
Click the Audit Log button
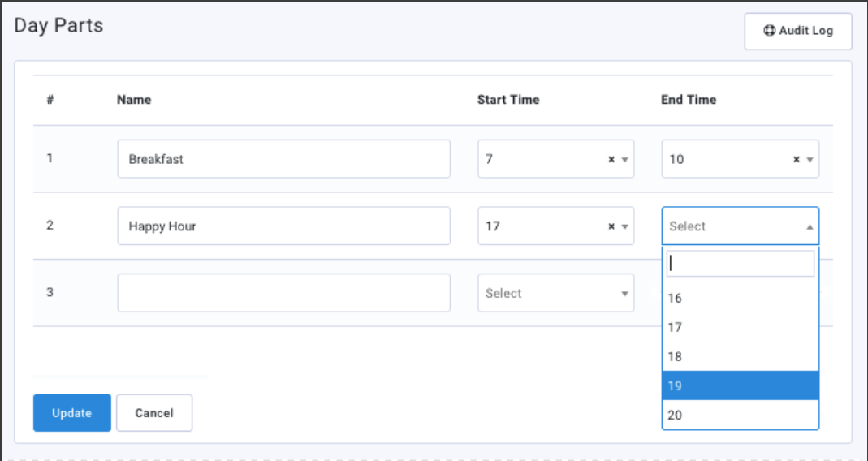point(797,32)
